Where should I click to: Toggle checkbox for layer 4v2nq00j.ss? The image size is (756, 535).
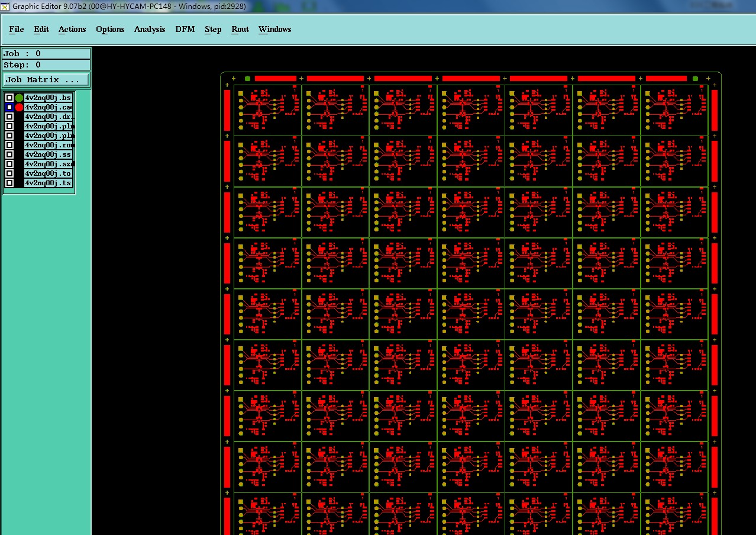pyautogui.click(x=9, y=154)
